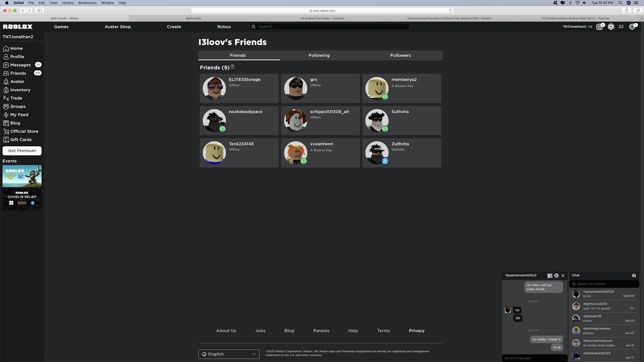Click the Home icon in the sidebar
The height and width of the screenshot is (362, 644).
[x=6, y=49]
